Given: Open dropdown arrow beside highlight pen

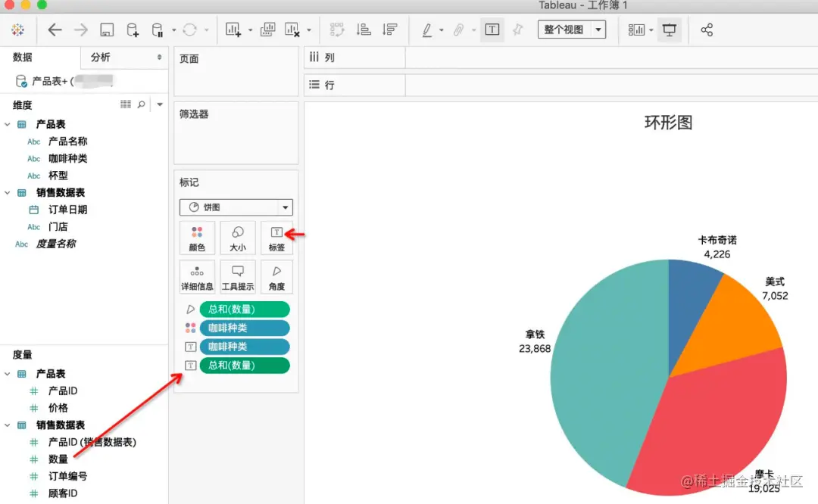Looking at the screenshot, I should point(442,30).
